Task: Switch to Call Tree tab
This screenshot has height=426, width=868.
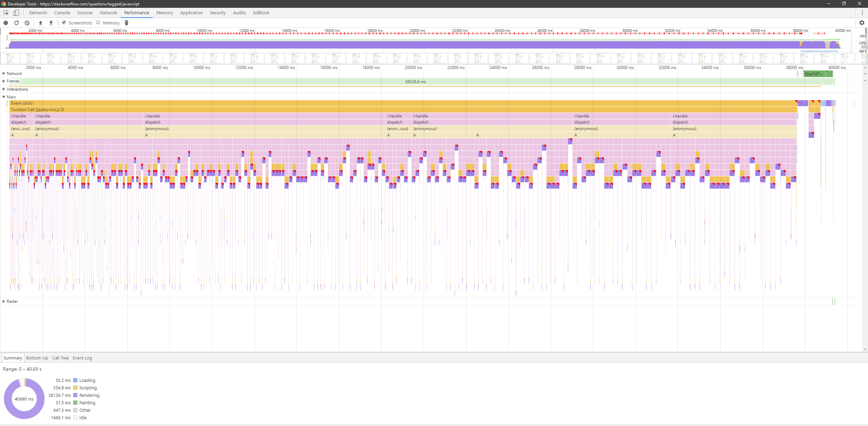Action: click(60, 358)
